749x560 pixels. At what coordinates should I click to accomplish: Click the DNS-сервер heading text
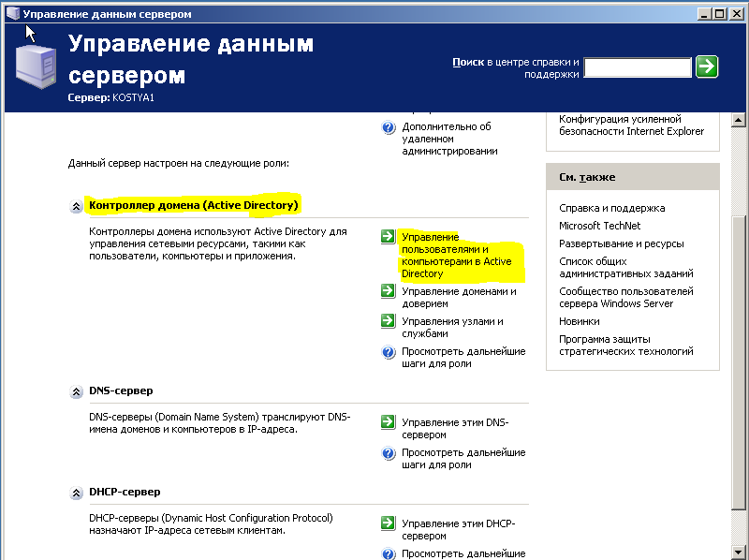click(121, 391)
